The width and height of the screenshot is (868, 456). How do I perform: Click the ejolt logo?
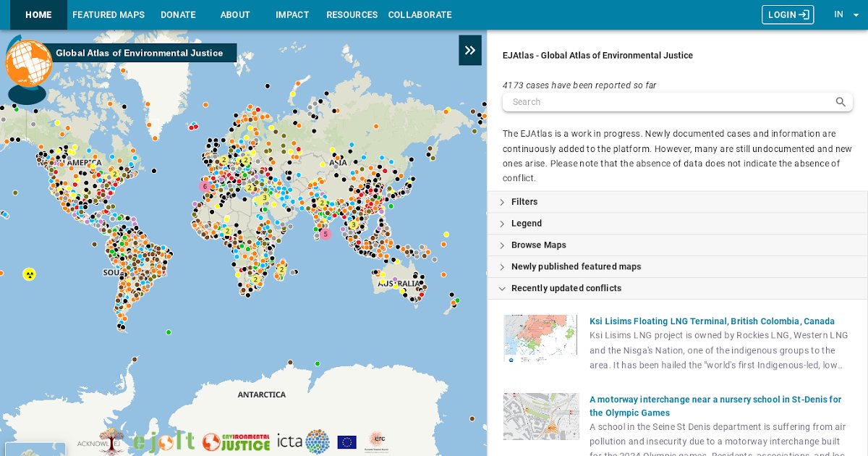pos(163,441)
